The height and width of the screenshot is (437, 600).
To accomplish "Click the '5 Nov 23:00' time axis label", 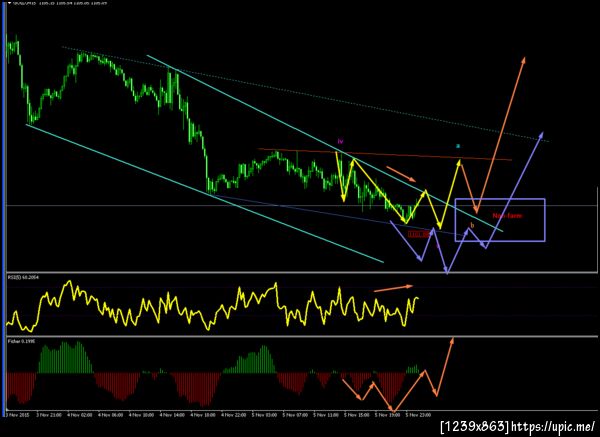I will pos(418,415).
